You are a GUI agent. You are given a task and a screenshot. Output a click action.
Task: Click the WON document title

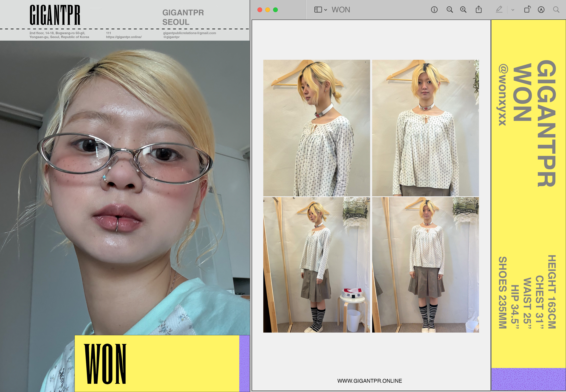(x=341, y=10)
